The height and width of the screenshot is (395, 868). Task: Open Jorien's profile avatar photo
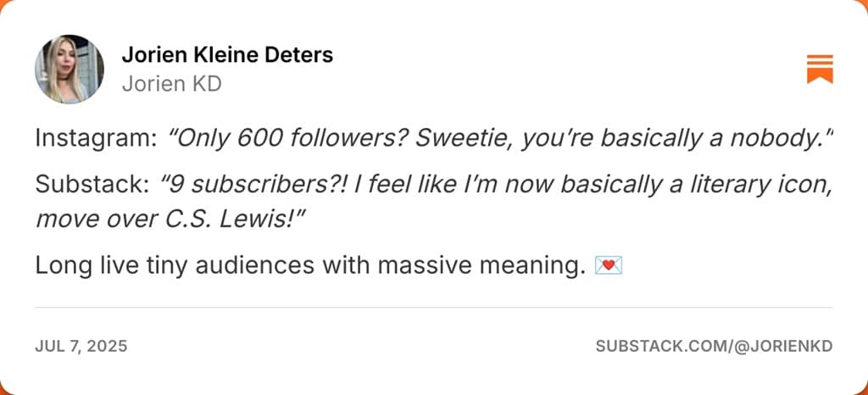[x=70, y=70]
